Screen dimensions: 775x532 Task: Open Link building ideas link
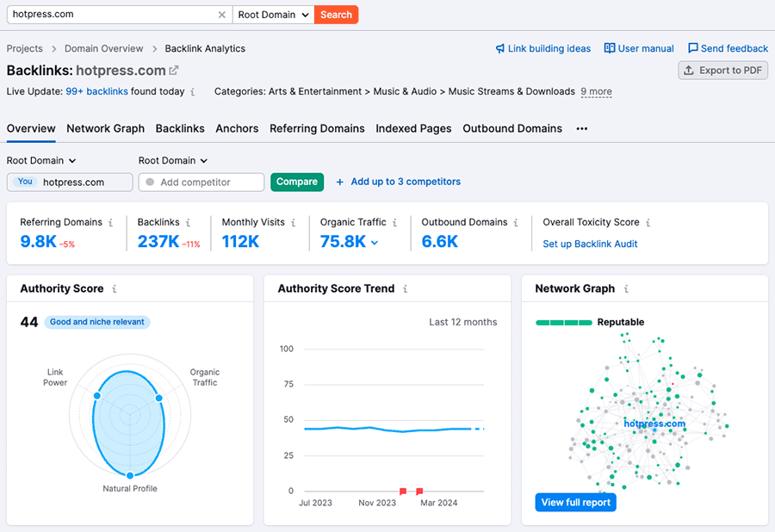click(x=549, y=48)
